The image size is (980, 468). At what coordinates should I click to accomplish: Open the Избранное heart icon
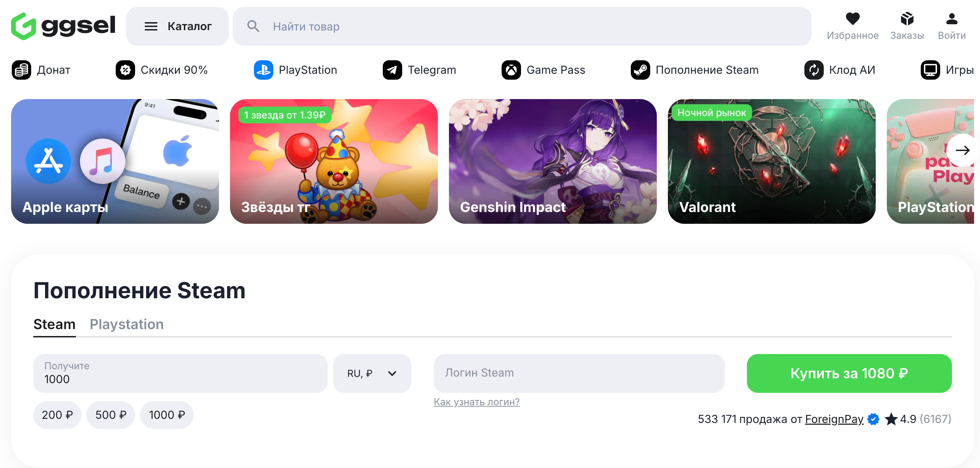pos(852,19)
